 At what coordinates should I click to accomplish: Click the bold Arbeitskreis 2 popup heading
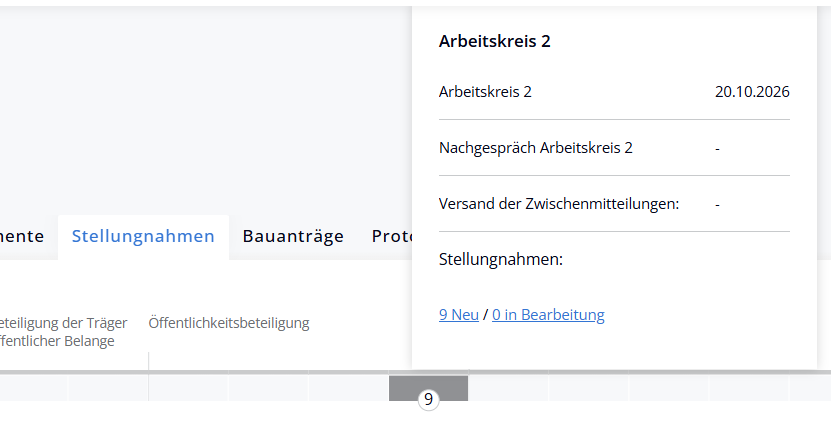click(x=495, y=41)
